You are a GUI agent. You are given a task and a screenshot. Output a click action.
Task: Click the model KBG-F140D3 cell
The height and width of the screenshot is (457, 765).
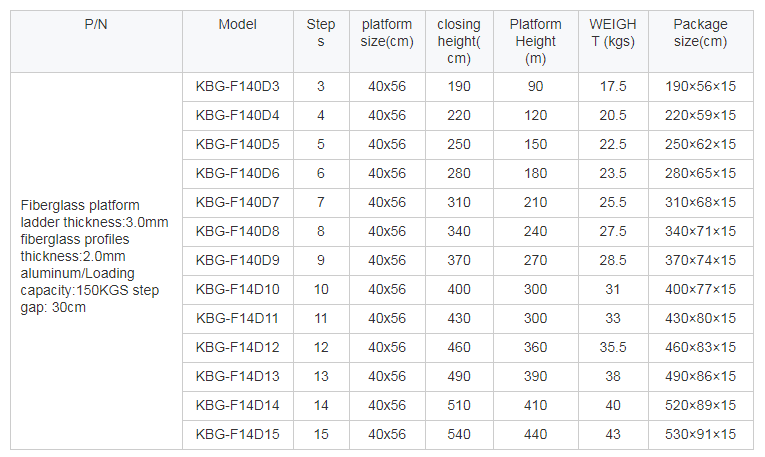pos(238,87)
